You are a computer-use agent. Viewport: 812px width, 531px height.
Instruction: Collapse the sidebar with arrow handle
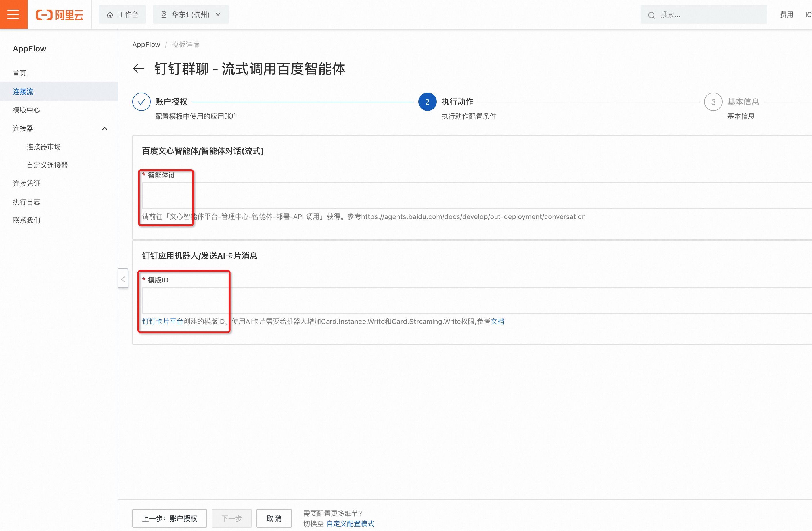(x=123, y=279)
